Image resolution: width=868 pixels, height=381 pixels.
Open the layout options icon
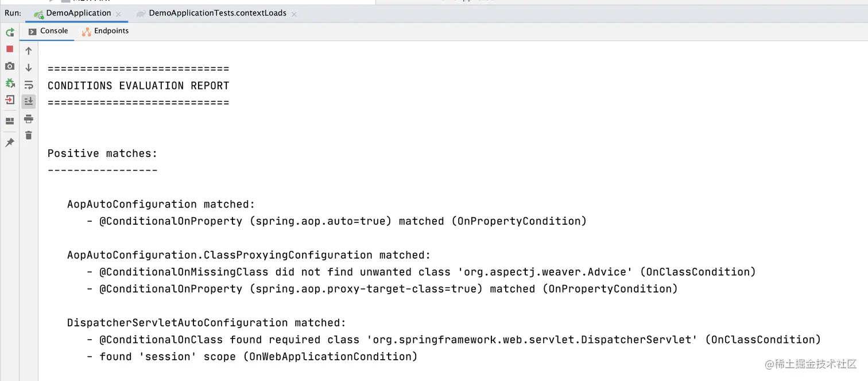(10, 121)
